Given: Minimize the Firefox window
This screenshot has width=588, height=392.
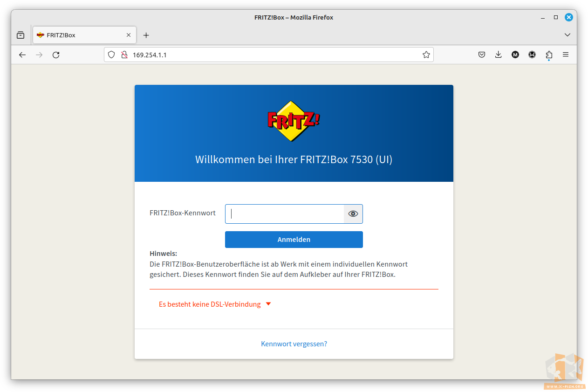Looking at the screenshot, I should point(543,17).
